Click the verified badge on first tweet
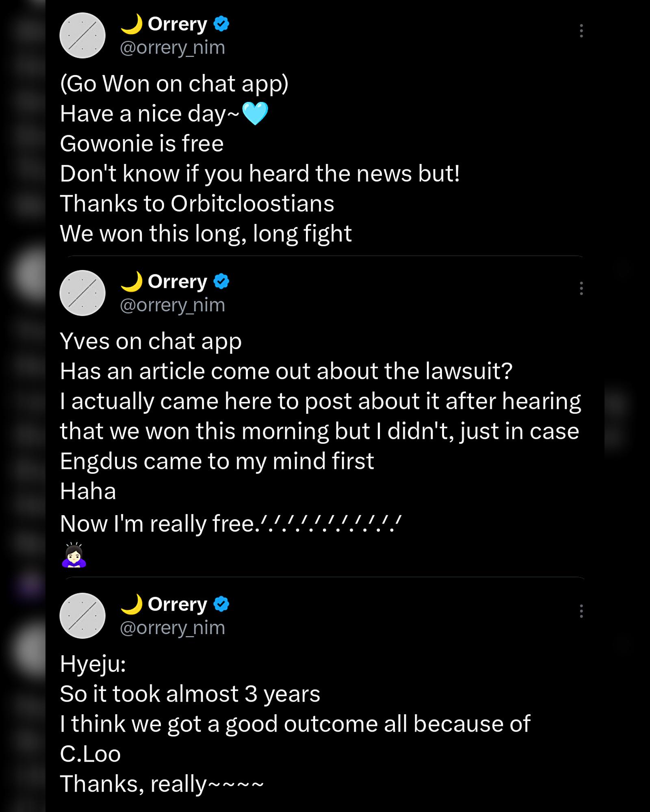This screenshot has width=650, height=812. [x=221, y=24]
